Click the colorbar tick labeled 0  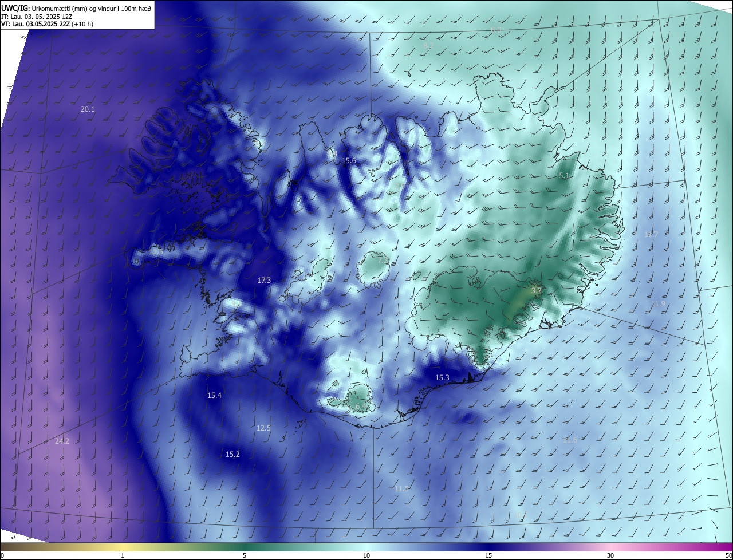click(x=2, y=555)
